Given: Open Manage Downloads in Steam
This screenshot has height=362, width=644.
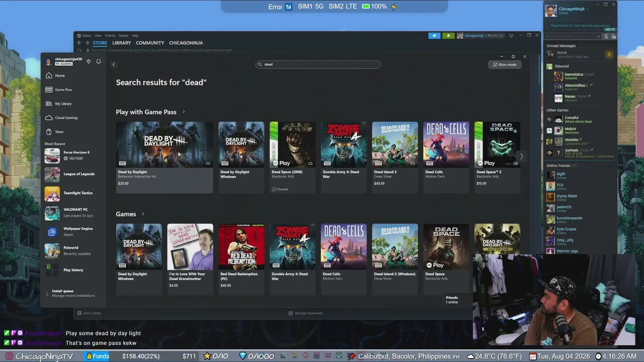Looking at the screenshot, I should 306,313.
